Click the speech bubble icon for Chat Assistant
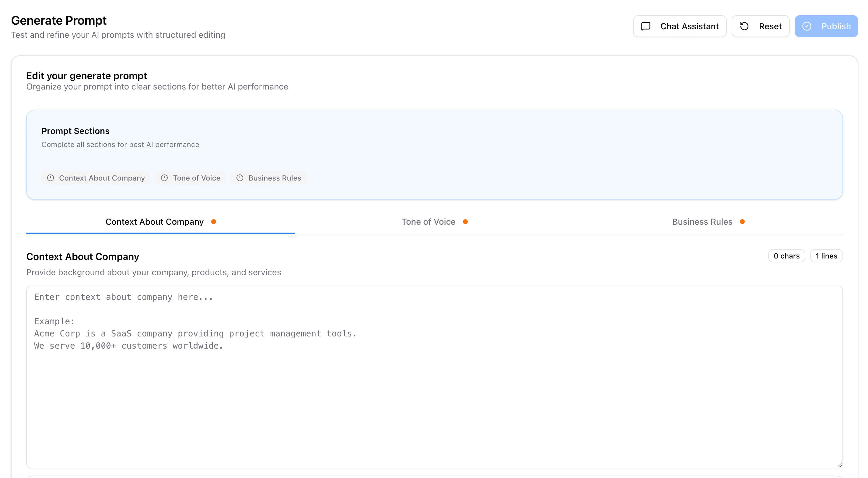 point(645,26)
